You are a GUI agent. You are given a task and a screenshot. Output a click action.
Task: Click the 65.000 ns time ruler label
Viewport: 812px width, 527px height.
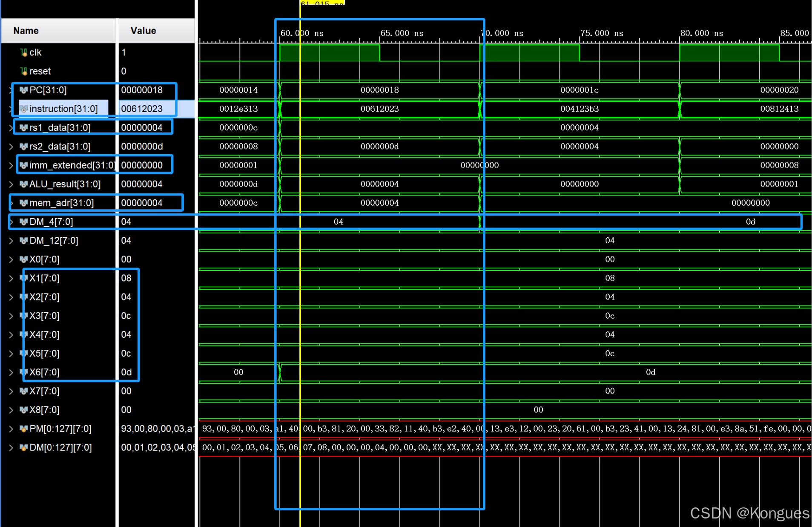402,33
